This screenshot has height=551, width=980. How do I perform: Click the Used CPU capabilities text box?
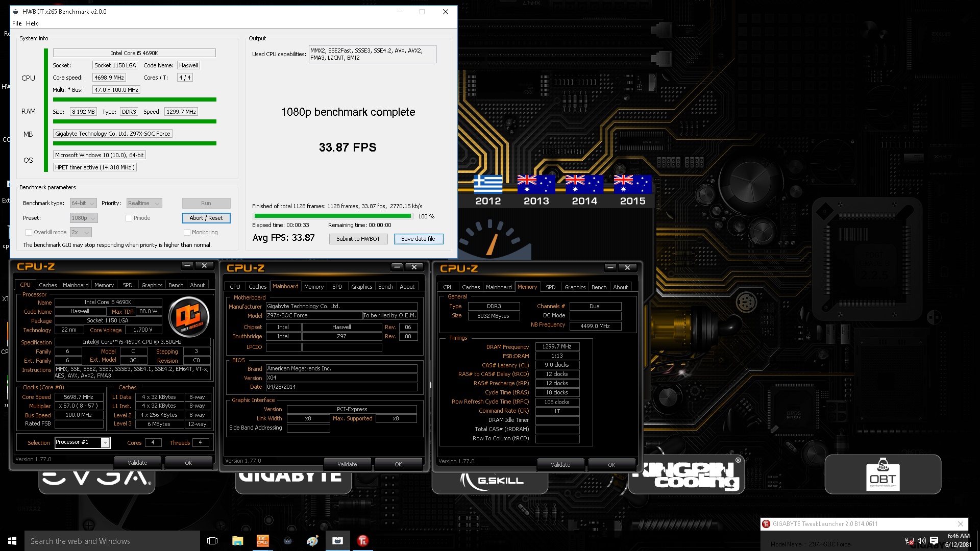coord(373,54)
